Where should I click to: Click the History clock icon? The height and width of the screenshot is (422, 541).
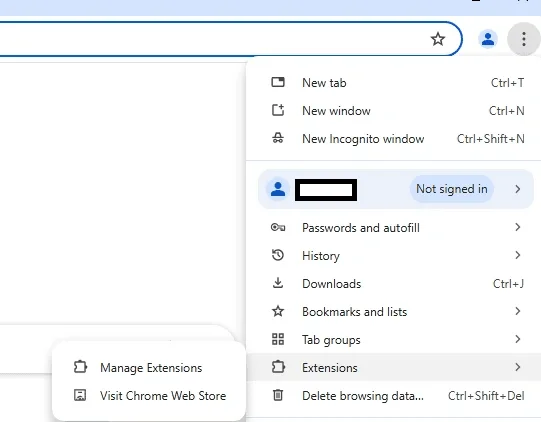point(278,255)
